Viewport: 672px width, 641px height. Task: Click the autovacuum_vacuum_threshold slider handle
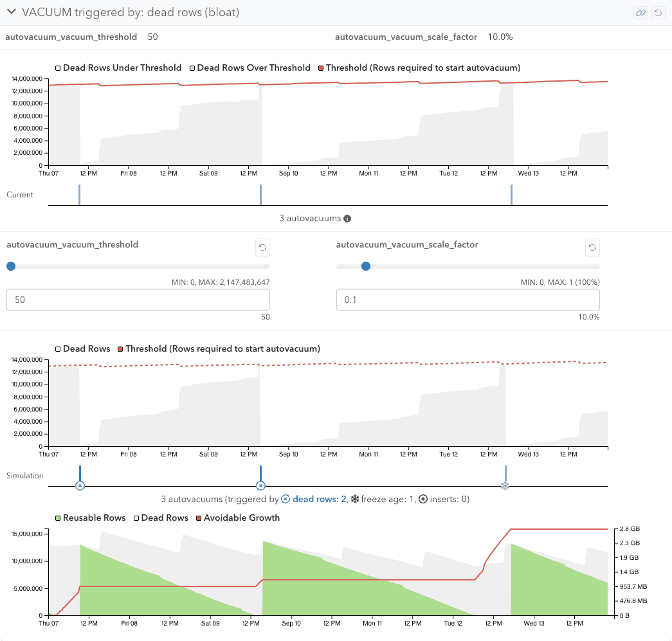click(11, 266)
